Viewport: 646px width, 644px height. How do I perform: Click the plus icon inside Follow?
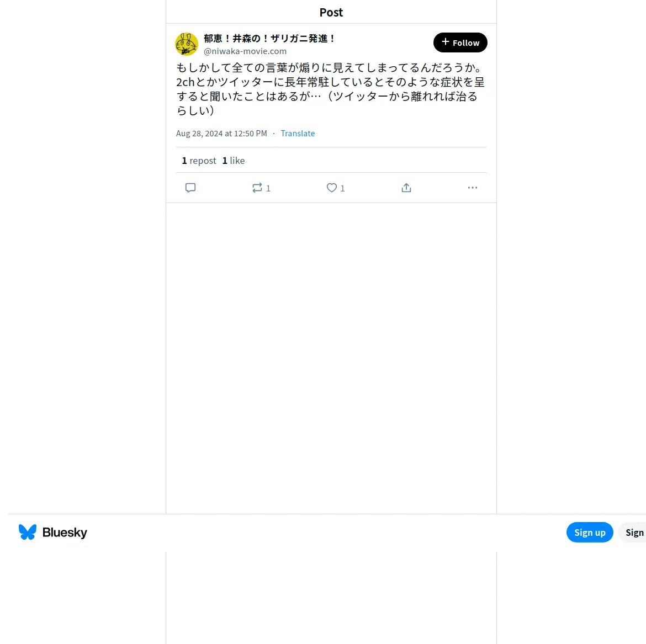point(446,42)
